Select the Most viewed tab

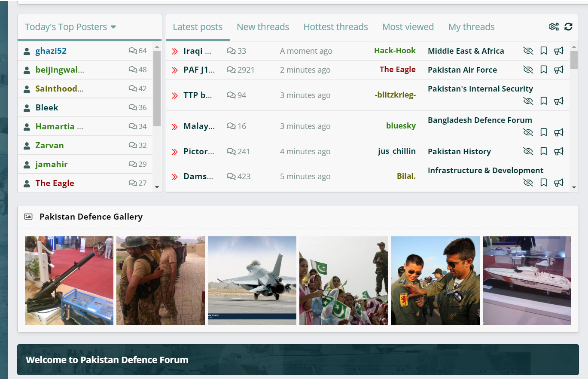point(408,27)
